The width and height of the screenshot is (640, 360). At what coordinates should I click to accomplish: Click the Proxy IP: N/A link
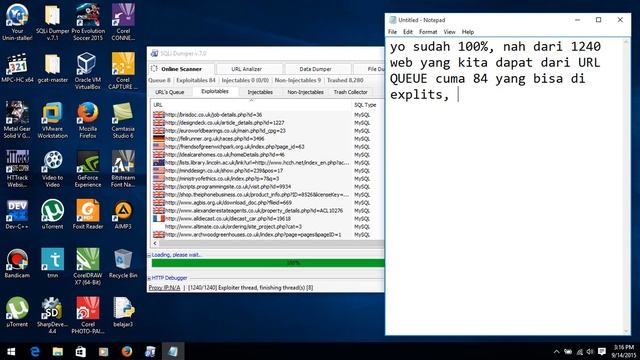point(164,288)
